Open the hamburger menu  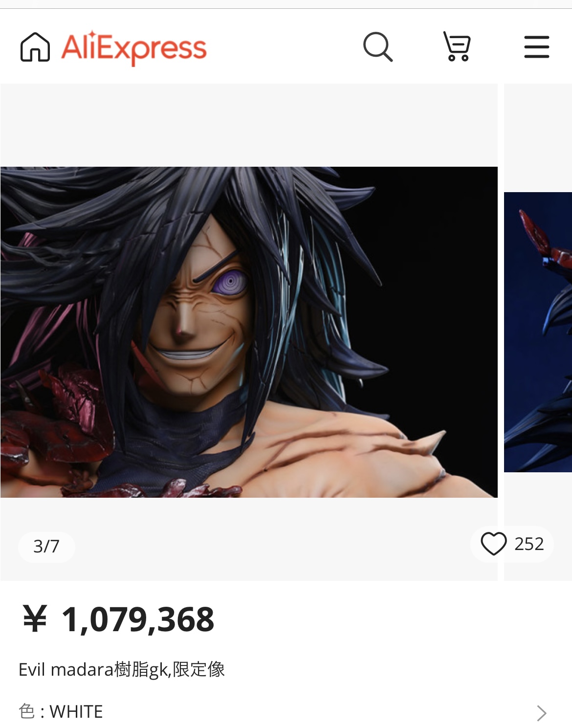537,47
